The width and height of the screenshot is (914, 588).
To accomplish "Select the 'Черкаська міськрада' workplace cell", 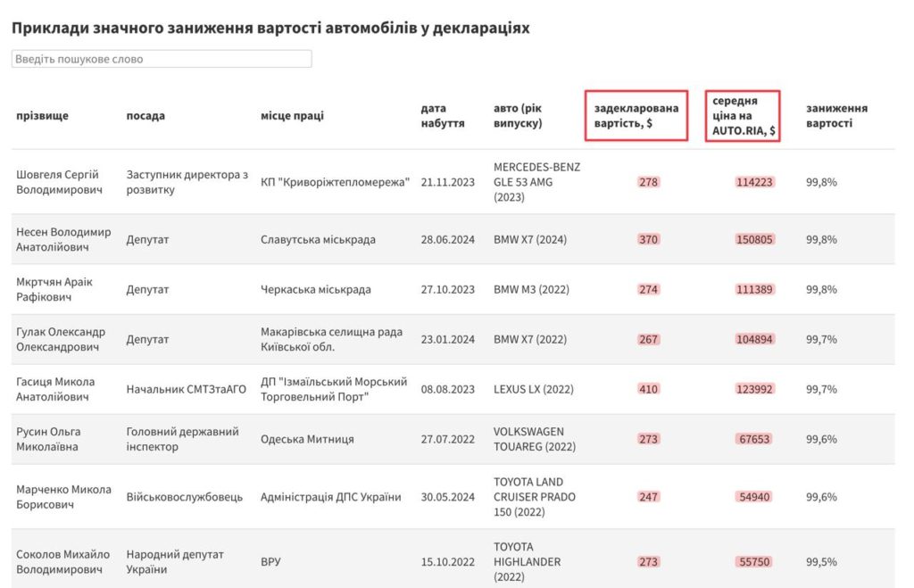I will [x=316, y=289].
